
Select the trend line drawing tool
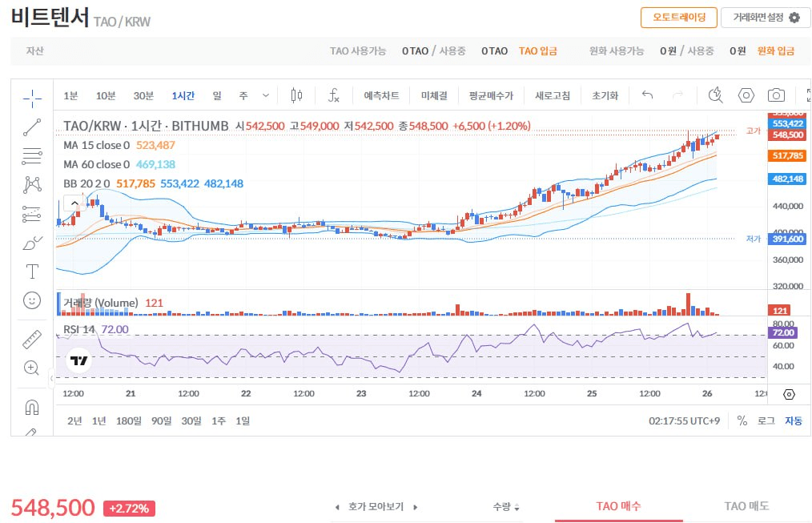[32, 127]
